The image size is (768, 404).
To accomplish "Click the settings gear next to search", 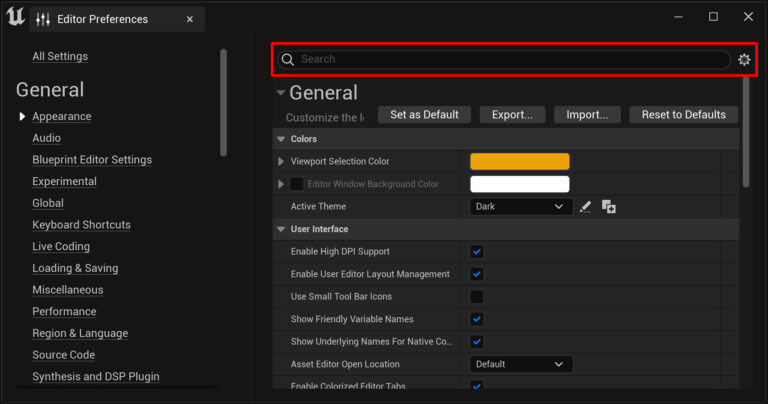I will tap(744, 60).
